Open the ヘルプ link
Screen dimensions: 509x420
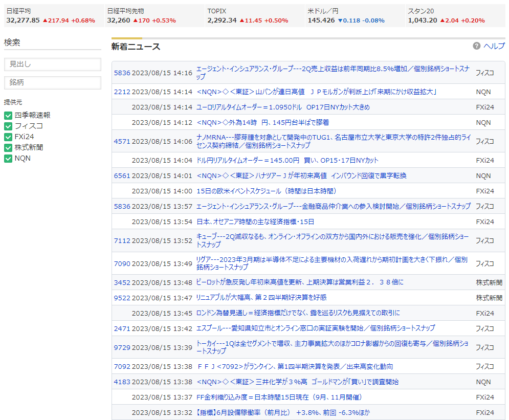494,46
